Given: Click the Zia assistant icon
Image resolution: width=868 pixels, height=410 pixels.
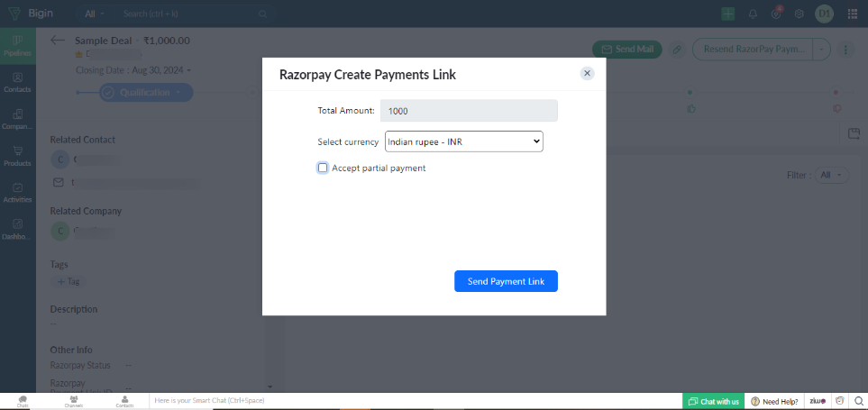Looking at the screenshot, I should (818, 401).
